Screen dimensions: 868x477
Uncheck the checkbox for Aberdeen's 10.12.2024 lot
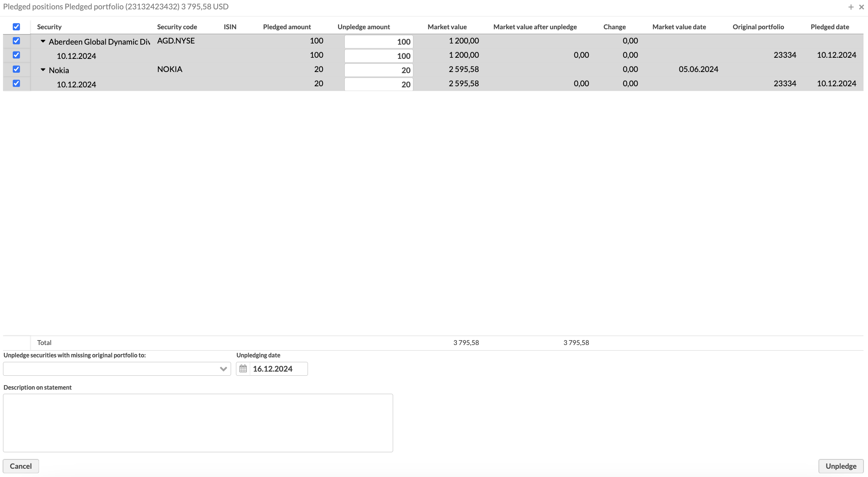click(x=16, y=55)
